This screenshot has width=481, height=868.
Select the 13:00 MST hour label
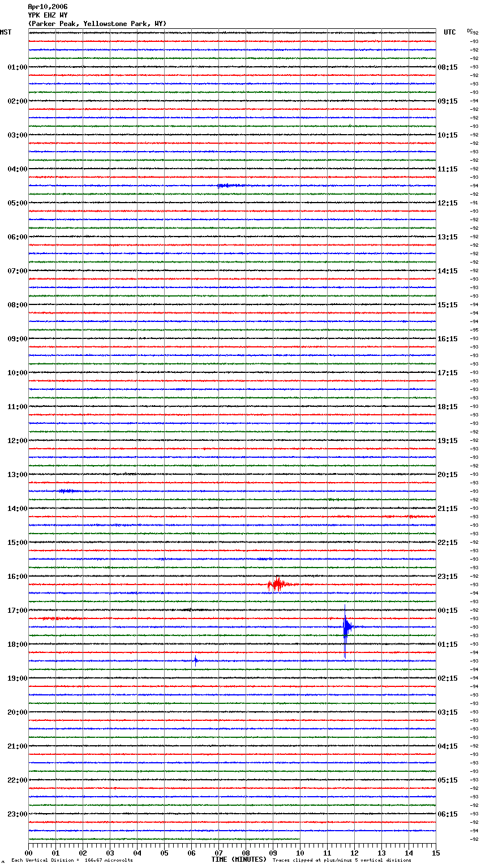tap(17, 475)
